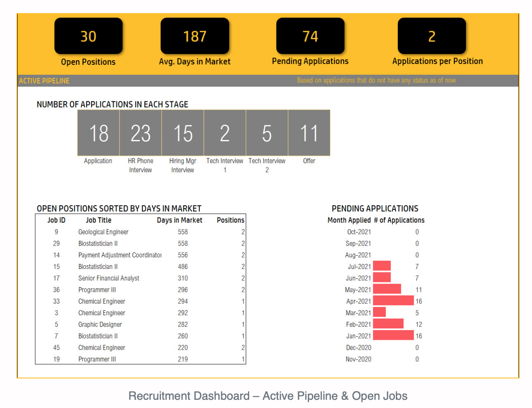Click NUMBER OF APPLICATIONS IN EACH STAGE heading
The height and width of the screenshot is (408, 532).
[112, 104]
